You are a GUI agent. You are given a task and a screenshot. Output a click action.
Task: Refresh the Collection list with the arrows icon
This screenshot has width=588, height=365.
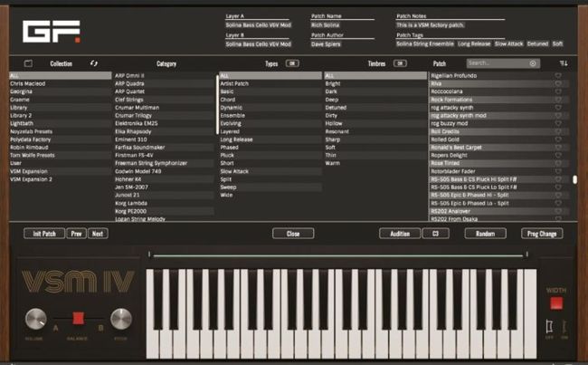click(x=93, y=63)
